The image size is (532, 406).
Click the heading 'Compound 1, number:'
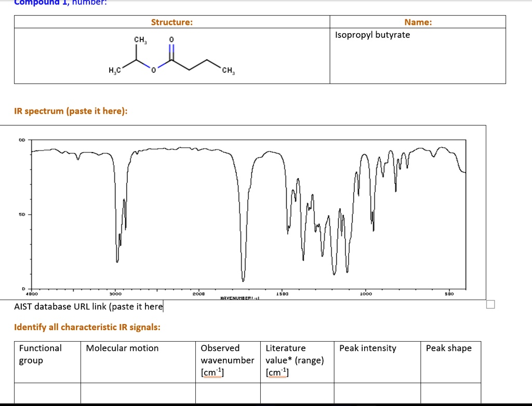click(60, 3)
